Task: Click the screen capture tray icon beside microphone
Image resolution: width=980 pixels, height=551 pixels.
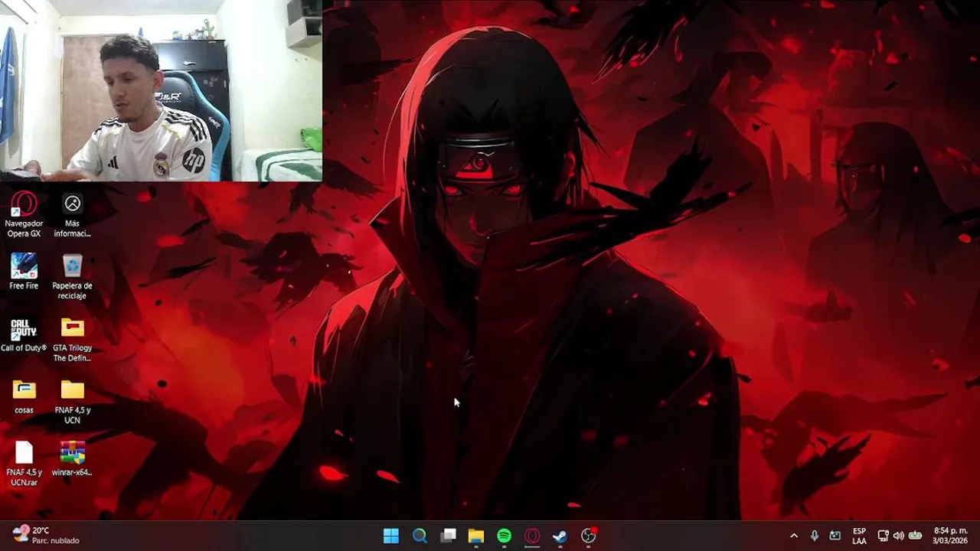Action: pyautogui.click(x=835, y=536)
